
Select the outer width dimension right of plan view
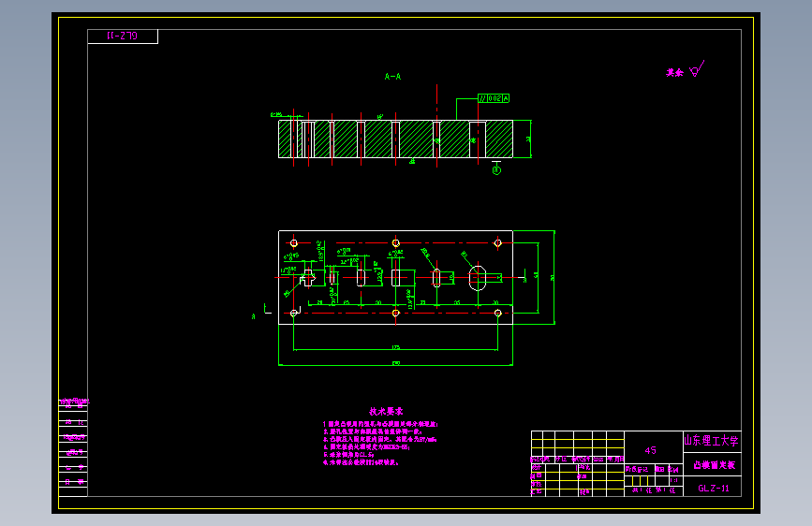[x=553, y=277]
